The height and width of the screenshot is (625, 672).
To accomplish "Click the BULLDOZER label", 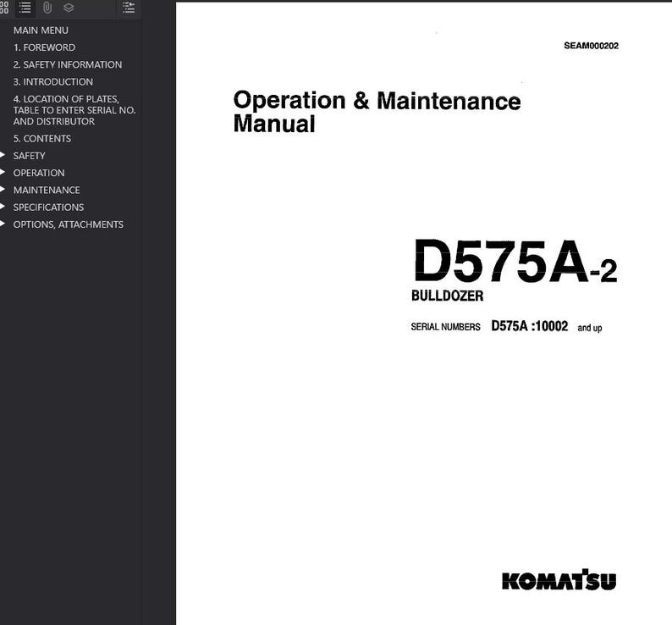I will (447, 296).
